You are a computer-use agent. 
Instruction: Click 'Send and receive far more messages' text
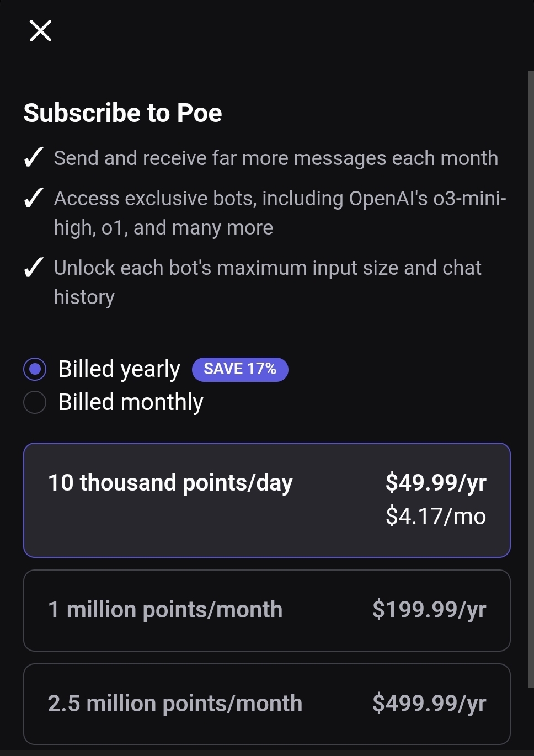pos(276,158)
